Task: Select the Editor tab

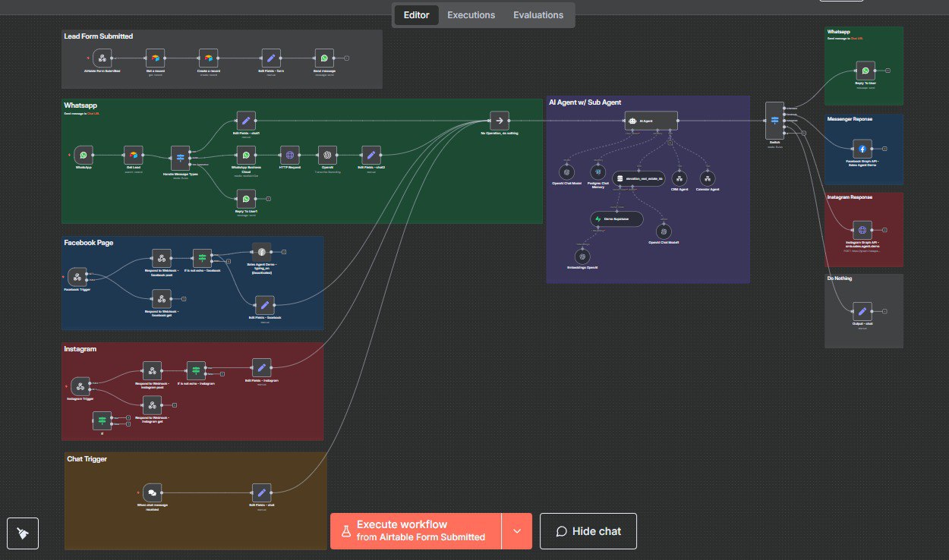Action: click(x=416, y=15)
